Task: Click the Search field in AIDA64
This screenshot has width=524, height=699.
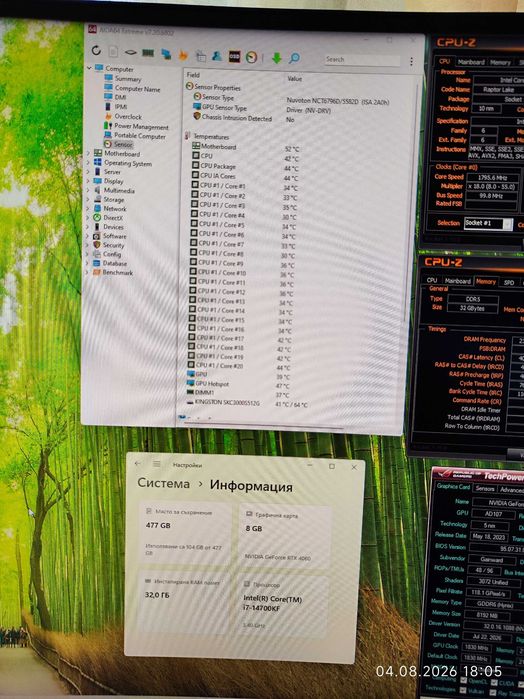Action: (x=363, y=60)
